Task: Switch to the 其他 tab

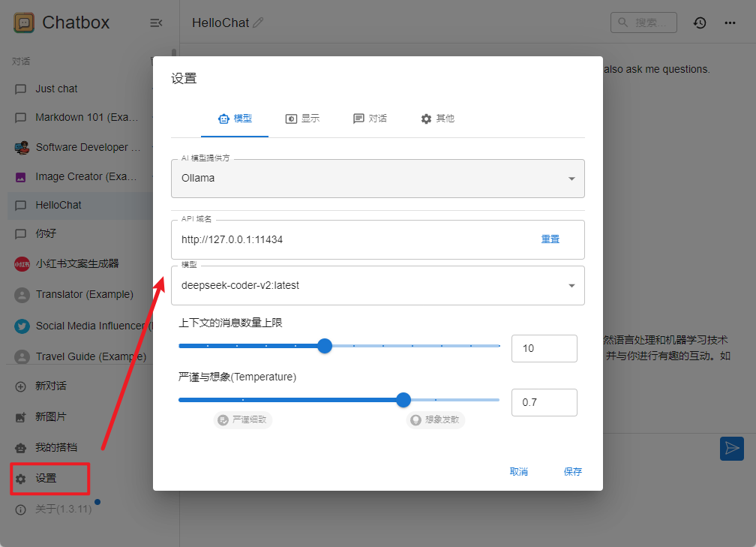Action: [437, 119]
